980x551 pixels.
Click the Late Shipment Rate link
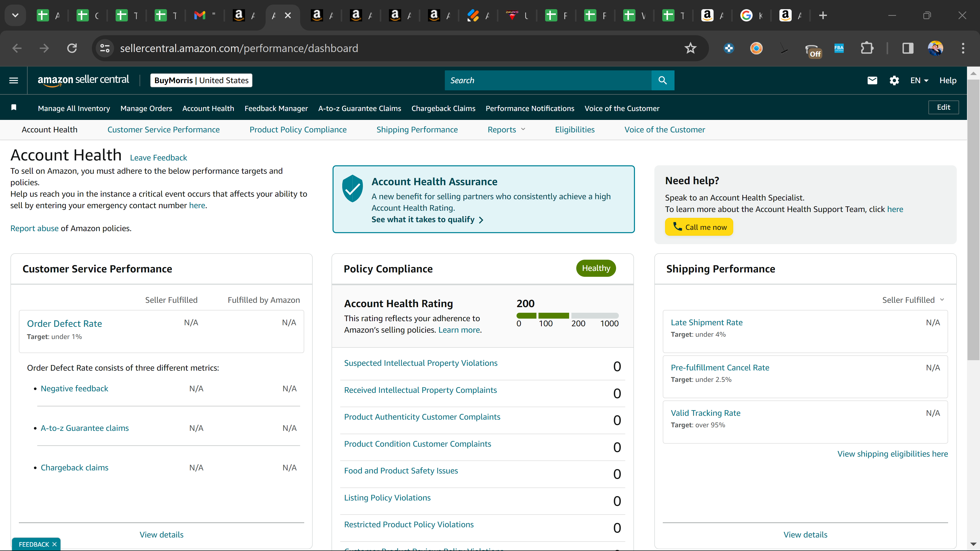(706, 322)
